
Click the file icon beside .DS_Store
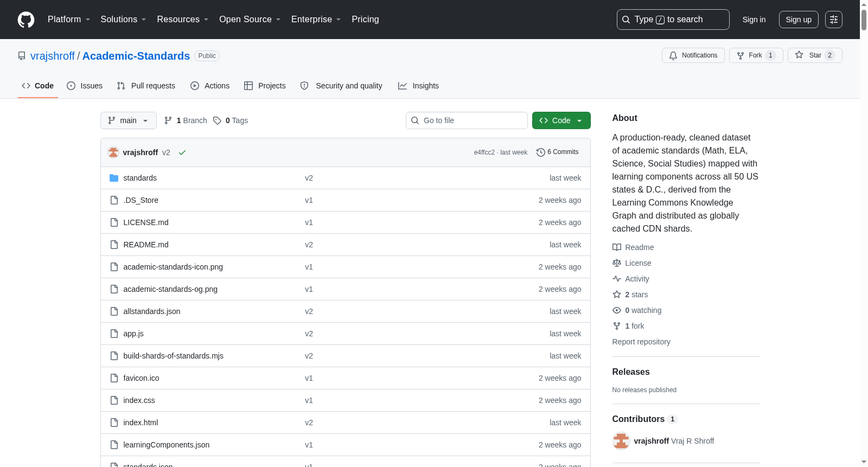114,200
